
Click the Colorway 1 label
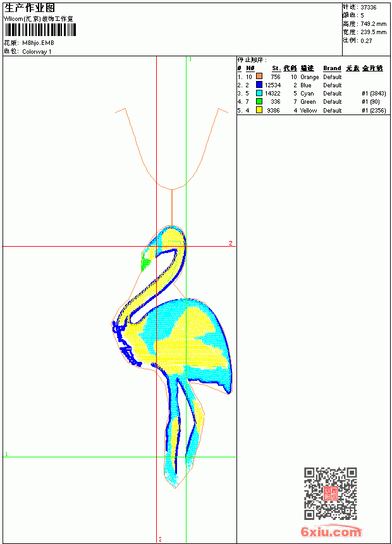tap(37, 52)
